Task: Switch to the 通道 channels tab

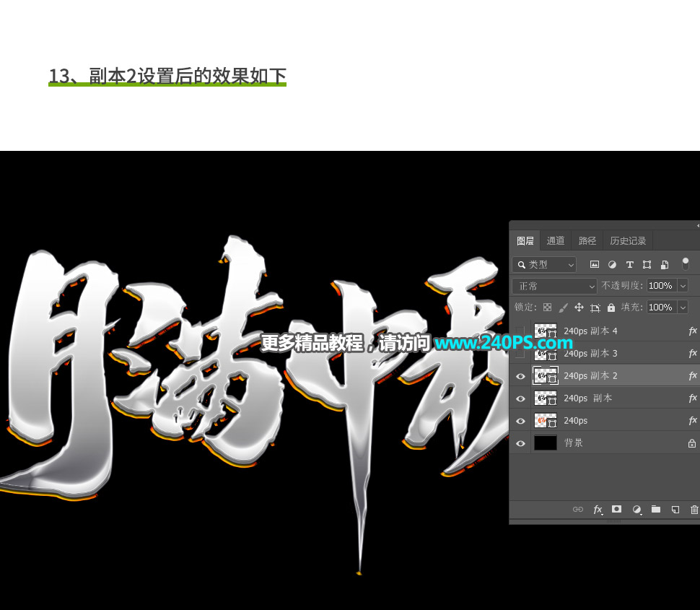Action: 556,240
